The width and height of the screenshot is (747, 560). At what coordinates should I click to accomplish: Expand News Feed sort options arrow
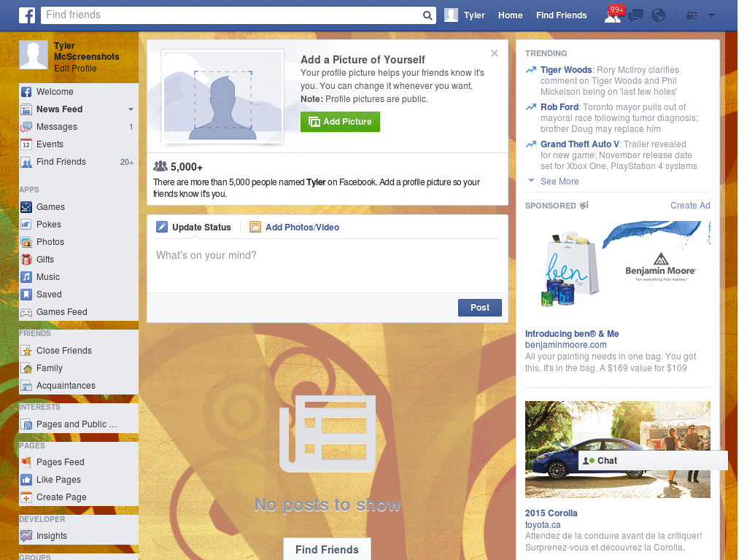click(131, 109)
